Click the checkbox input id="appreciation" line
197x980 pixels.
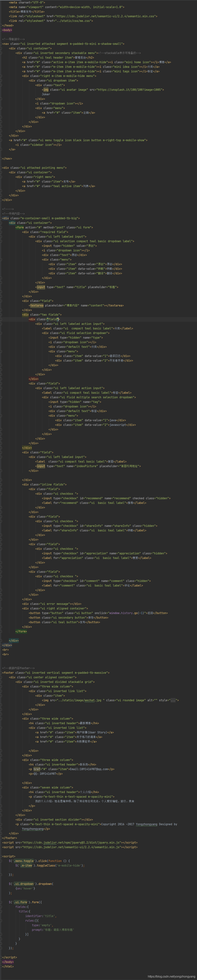105,553
